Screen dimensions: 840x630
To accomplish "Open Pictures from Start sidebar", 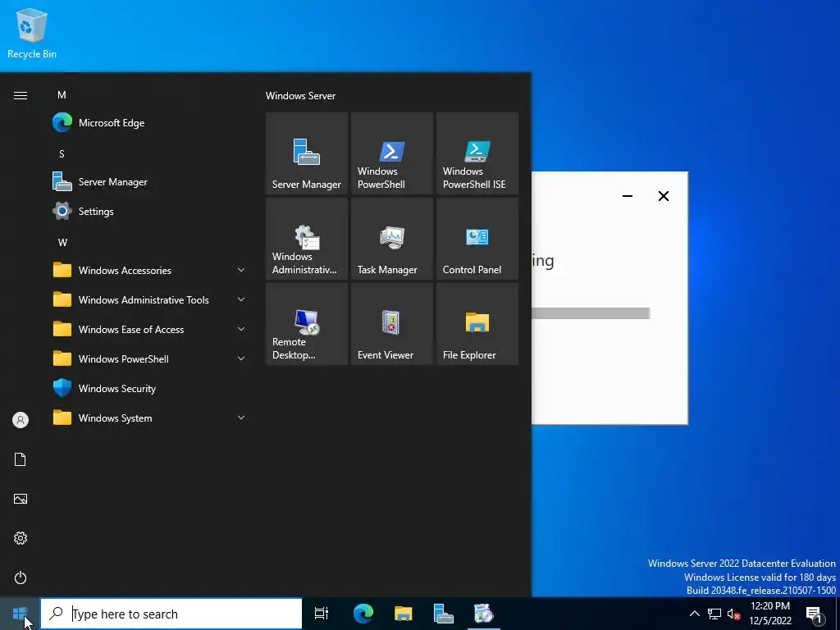I will pos(21,499).
